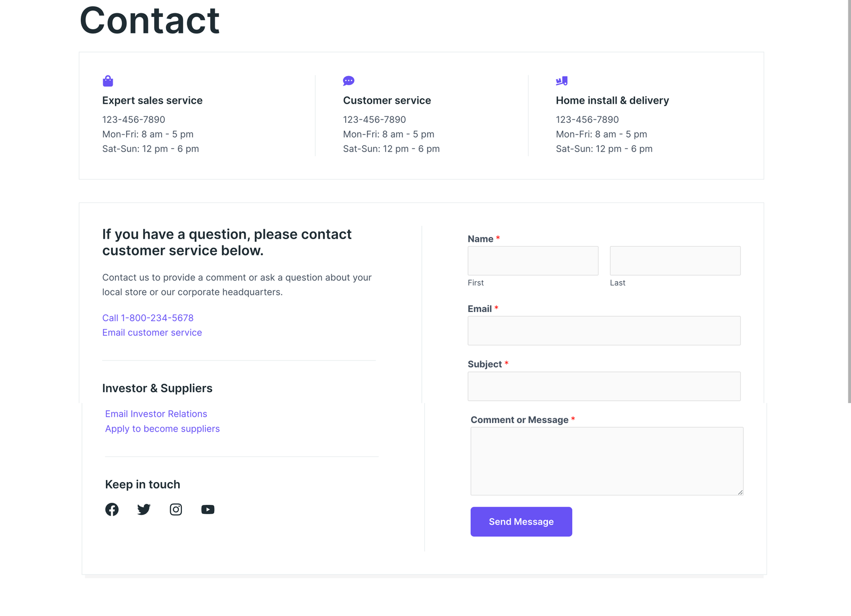The width and height of the screenshot is (851, 616).
Task: Click the page vertical scrollbar
Action: tap(849, 201)
